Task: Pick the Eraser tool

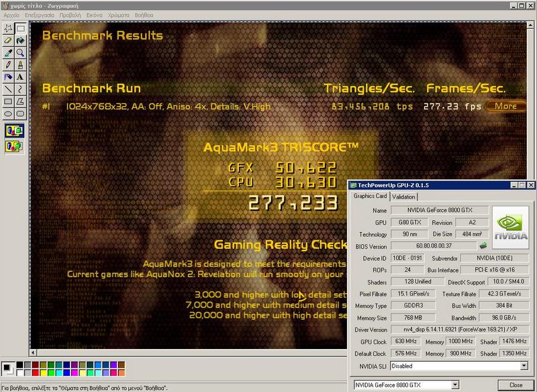Action: coord(8,40)
